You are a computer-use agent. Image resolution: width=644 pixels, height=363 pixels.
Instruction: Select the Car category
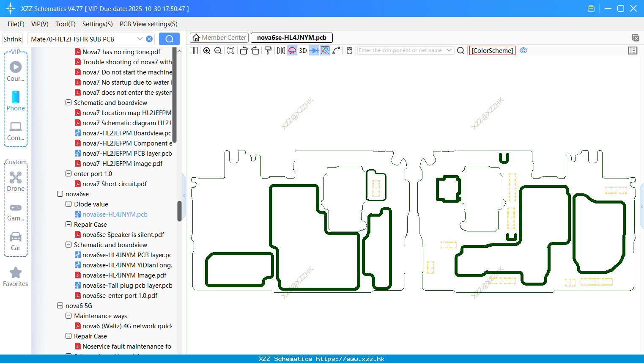tap(16, 241)
